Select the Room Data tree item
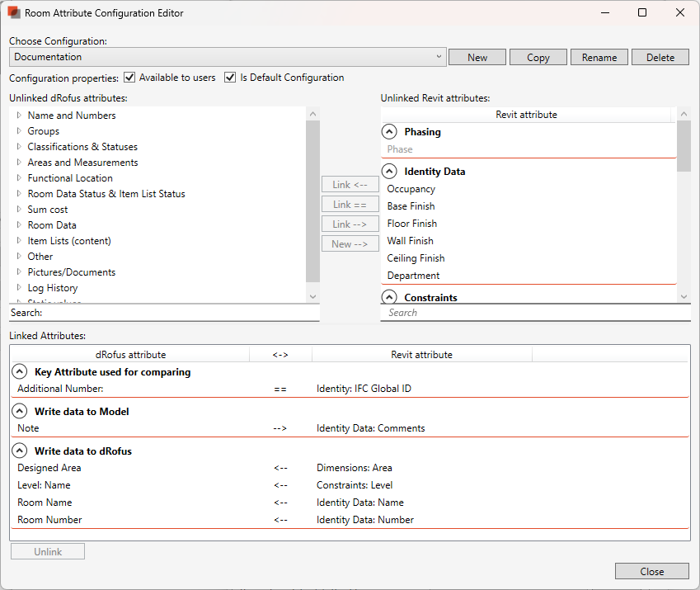The height and width of the screenshot is (590, 700). 52,225
